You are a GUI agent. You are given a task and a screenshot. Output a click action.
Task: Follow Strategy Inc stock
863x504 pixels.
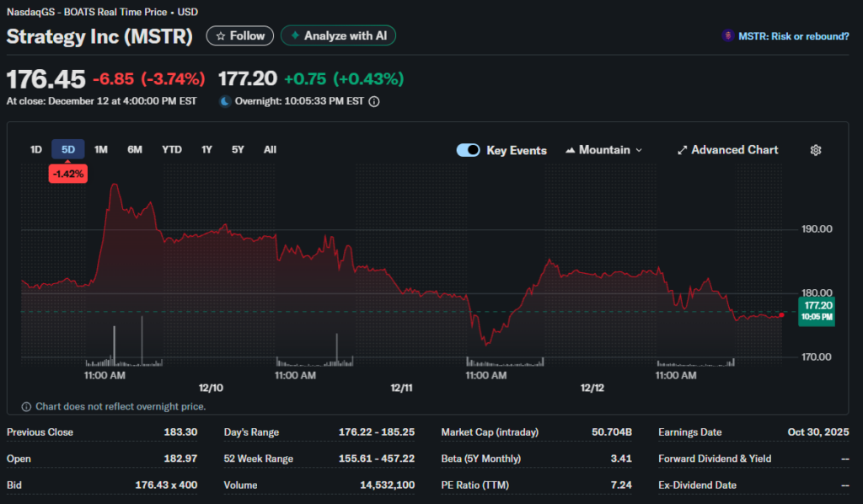[240, 36]
